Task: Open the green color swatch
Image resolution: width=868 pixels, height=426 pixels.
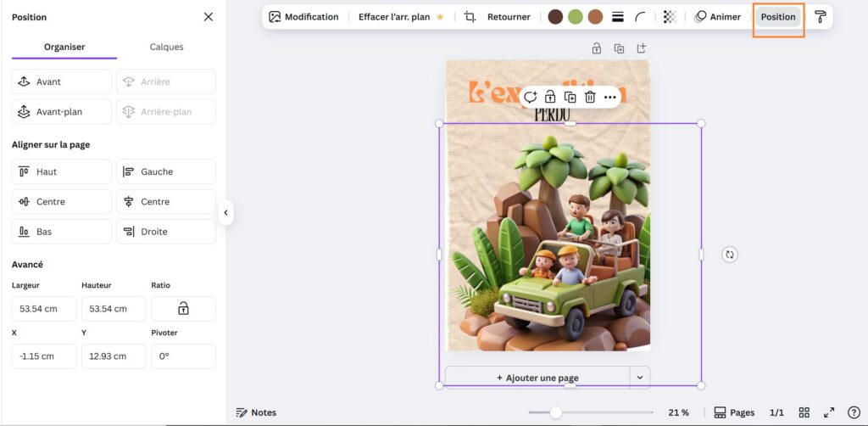Action: coord(576,17)
